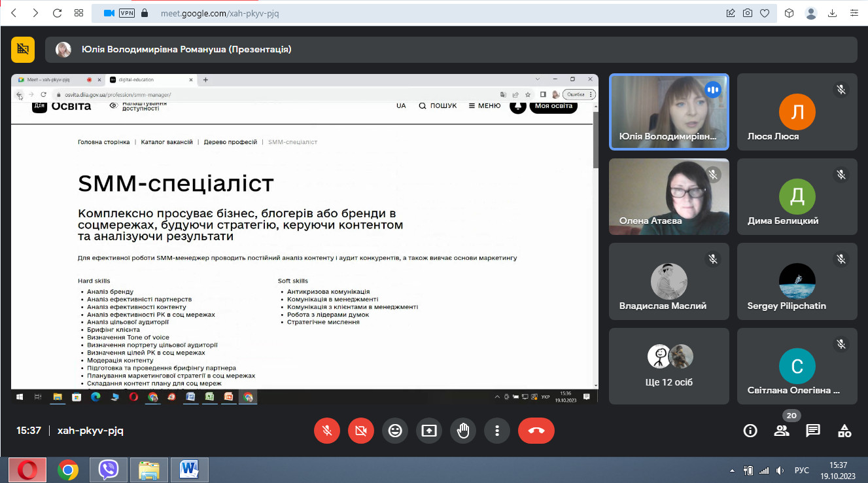The height and width of the screenshot is (483, 868).
Task: Click the Opera VPN badge
Action: point(127,13)
